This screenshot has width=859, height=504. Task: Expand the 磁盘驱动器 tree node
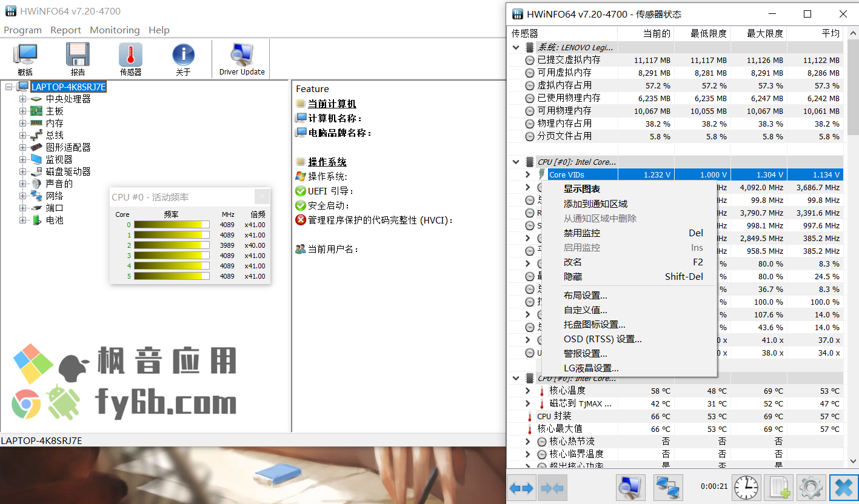click(23, 171)
